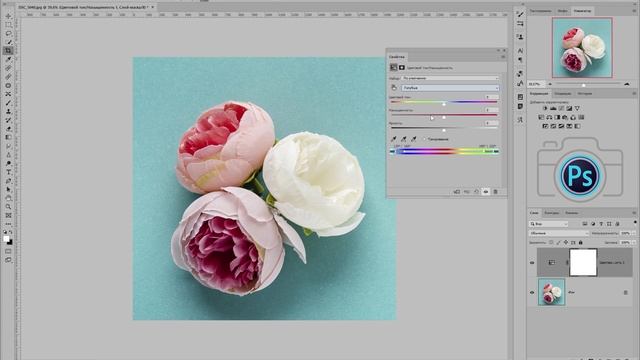The width and height of the screenshot is (640, 360).
Task: Filter layers by adjustment layers icon
Action: 593,224
